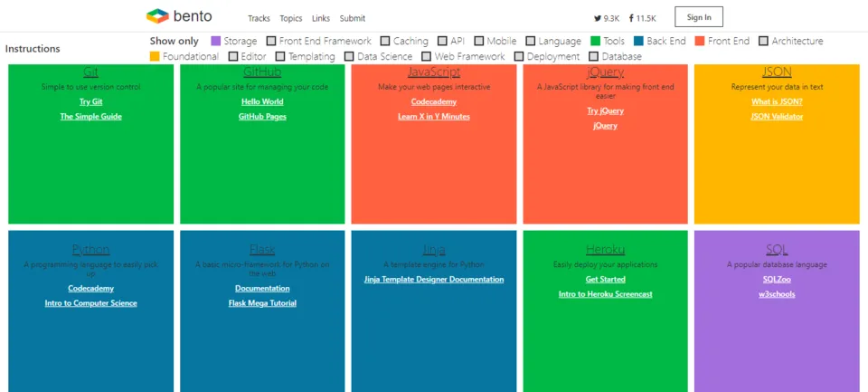Follow the Heroku Get Started link
This screenshot has width=868, height=392.
coord(606,280)
